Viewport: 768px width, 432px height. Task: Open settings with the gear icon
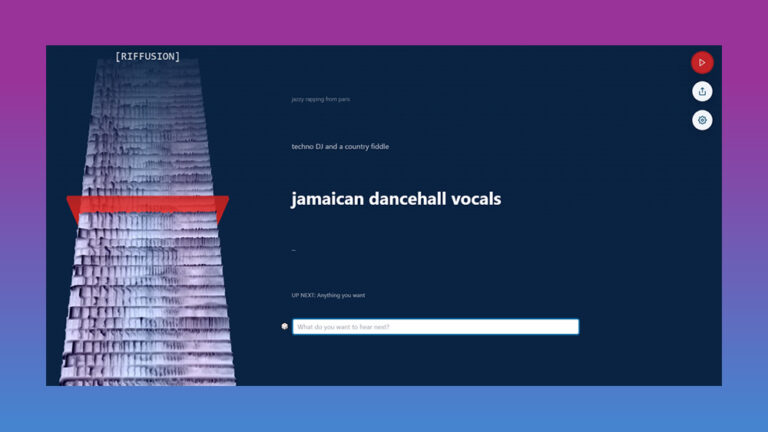pos(702,120)
